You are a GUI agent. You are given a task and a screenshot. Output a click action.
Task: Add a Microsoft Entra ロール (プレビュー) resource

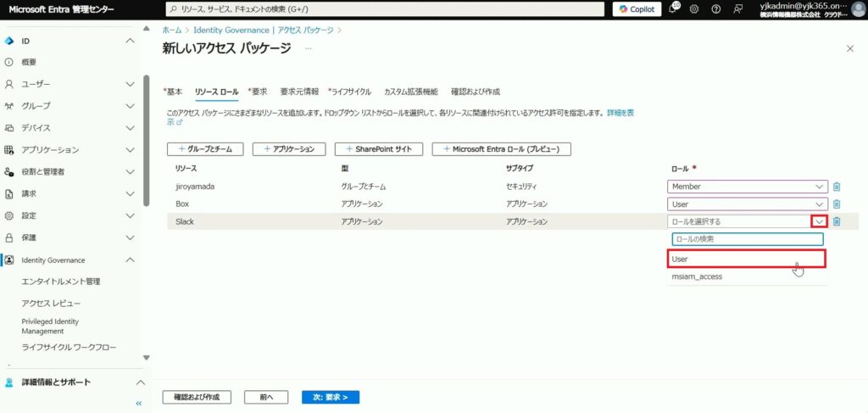502,149
